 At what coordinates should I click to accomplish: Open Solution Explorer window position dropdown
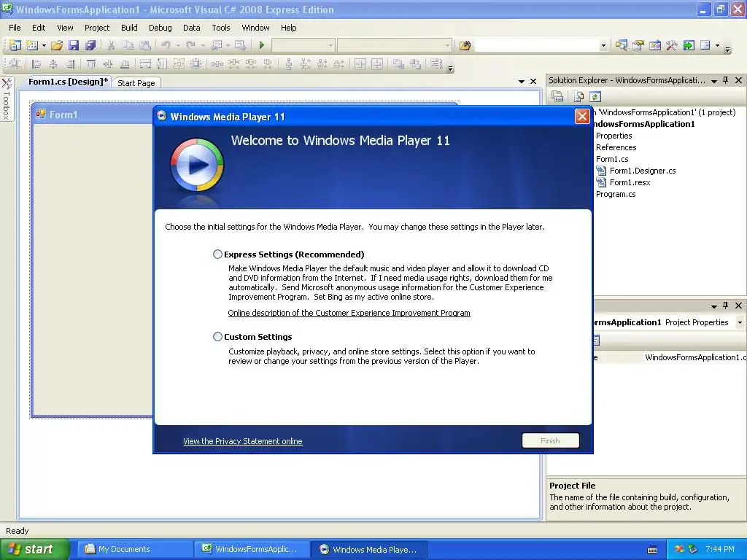click(x=714, y=81)
